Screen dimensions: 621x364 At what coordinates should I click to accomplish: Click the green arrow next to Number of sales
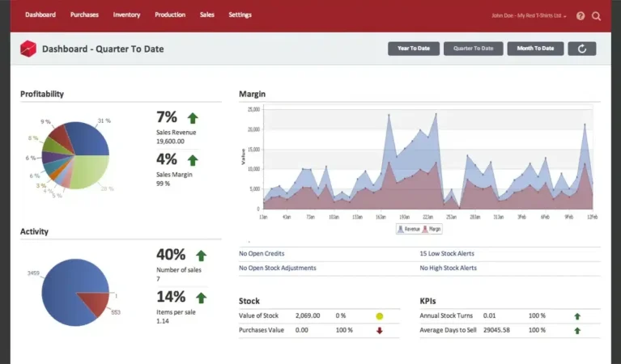(x=201, y=256)
